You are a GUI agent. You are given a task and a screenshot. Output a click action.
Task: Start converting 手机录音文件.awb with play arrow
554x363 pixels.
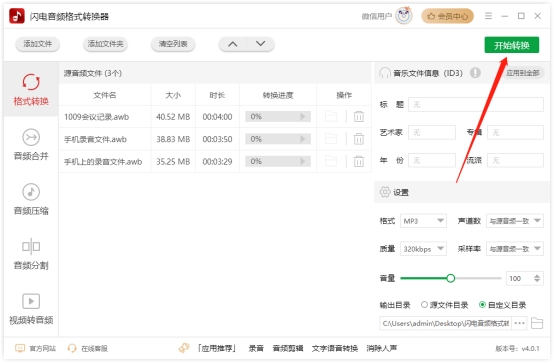[302, 139]
